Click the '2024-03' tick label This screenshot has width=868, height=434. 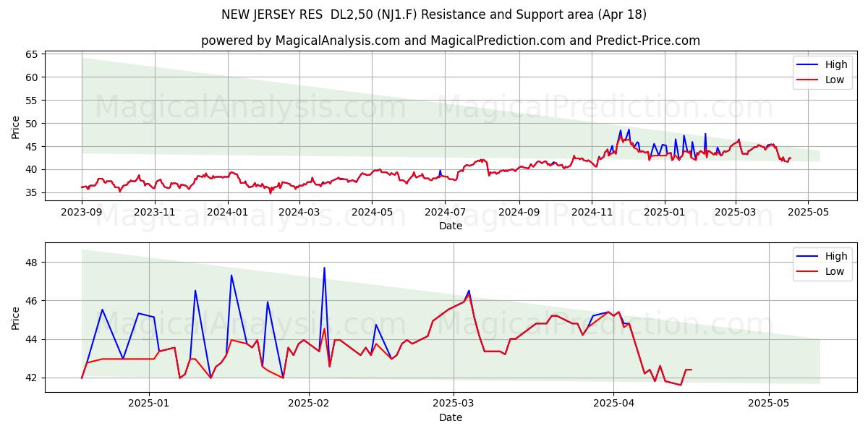click(x=299, y=212)
